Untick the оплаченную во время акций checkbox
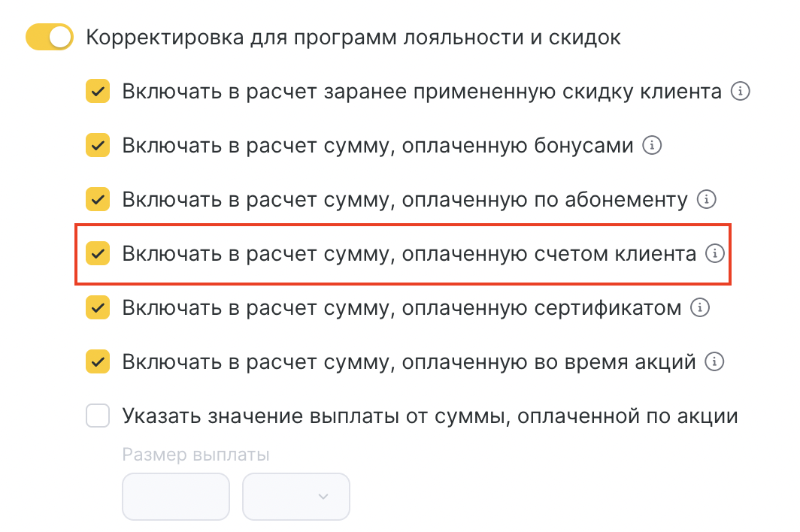Viewport: 800px width, 532px height. point(98,362)
